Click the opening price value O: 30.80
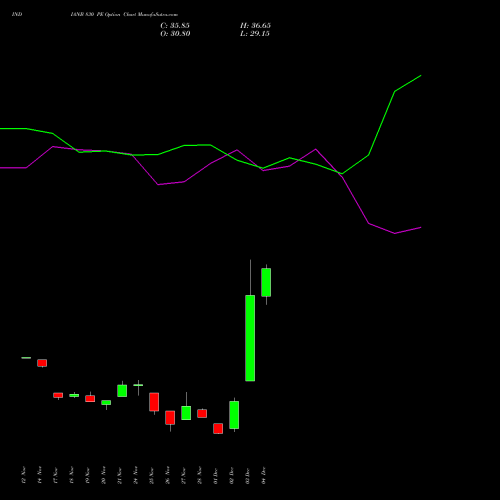The image size is (500, 500). click(x=175, y=34)
